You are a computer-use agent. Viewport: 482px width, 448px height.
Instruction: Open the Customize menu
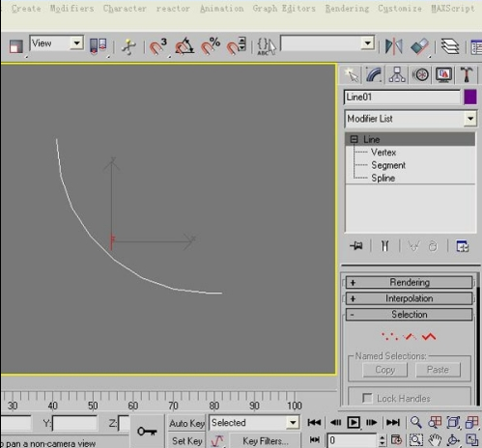point(400,9)
